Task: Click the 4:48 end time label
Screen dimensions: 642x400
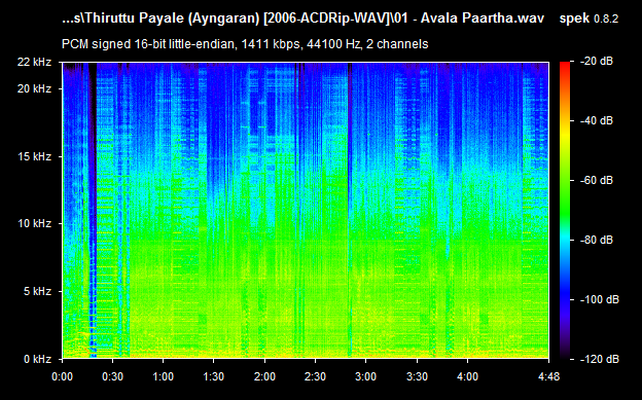Action: [548, 376]
